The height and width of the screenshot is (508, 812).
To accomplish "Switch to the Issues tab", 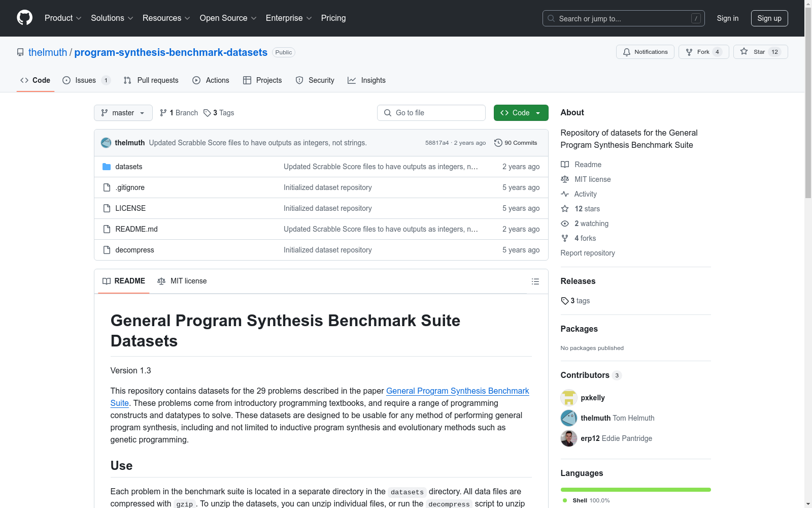I will pyautogui.click(x=86, y=80).
